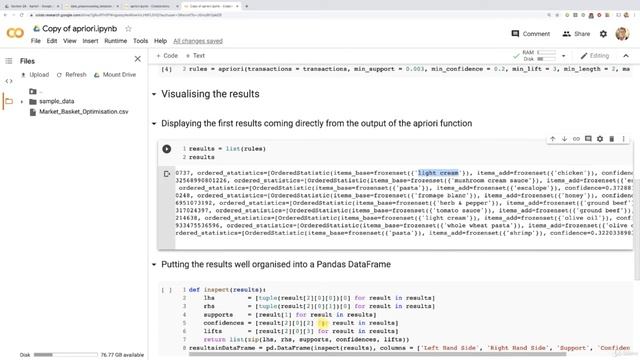Move the cell up
Screen dimensions: 640x360
pos(553,139)
